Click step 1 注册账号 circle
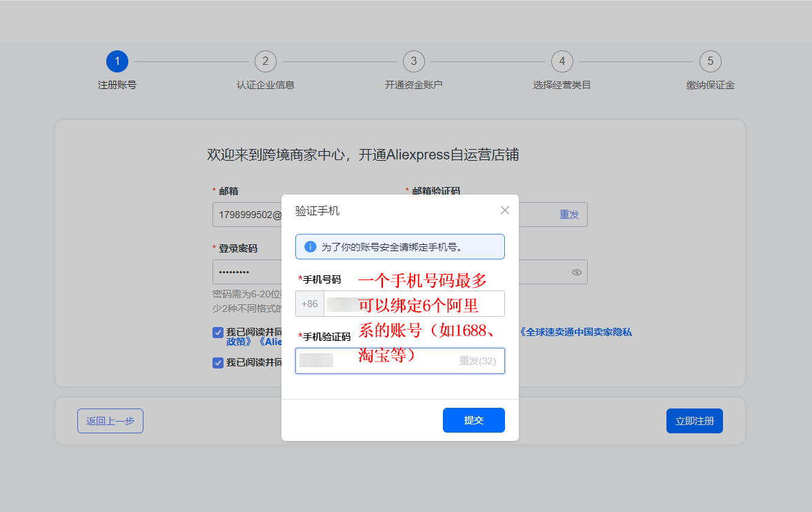This screenshot has height=512, width=812. click(117, 61)
